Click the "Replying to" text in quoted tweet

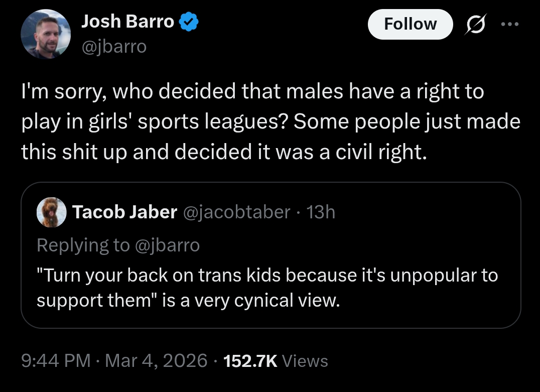click(x=83, y=245)
